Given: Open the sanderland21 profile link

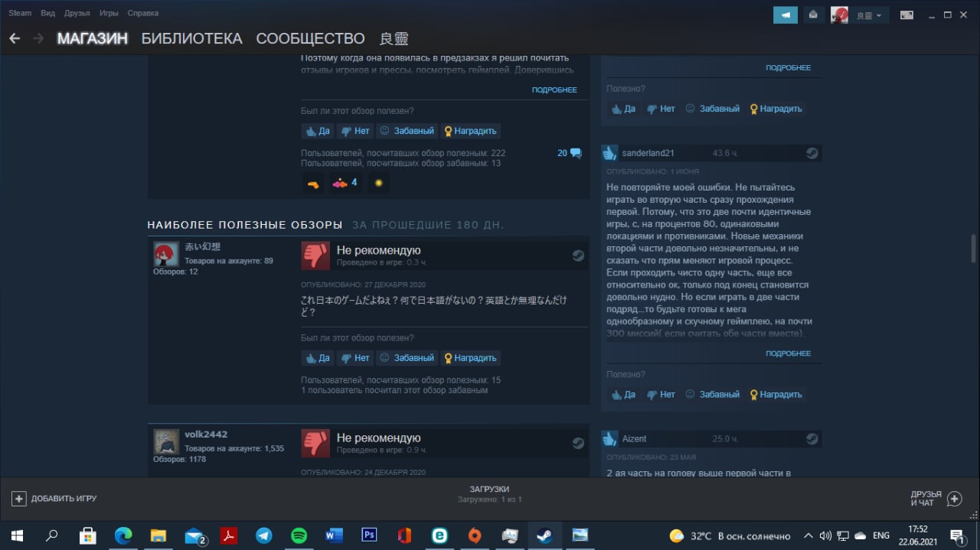Looking at the screenshot, I should (648, 153).
